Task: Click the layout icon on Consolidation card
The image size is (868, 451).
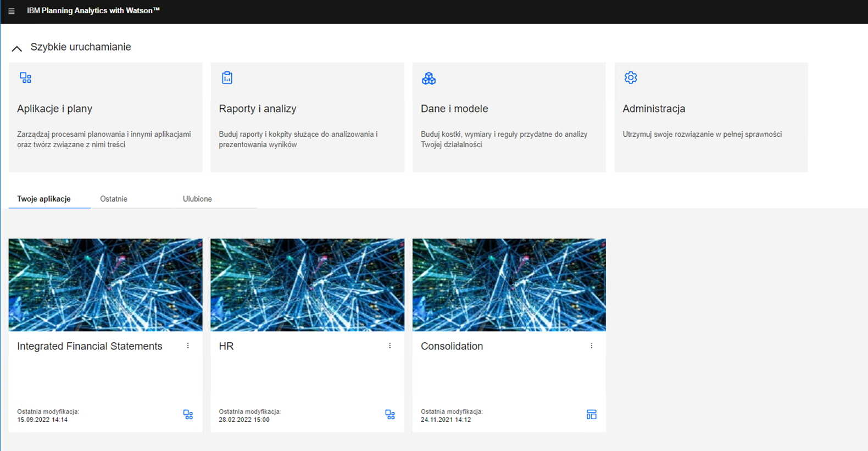Action: 592,415
